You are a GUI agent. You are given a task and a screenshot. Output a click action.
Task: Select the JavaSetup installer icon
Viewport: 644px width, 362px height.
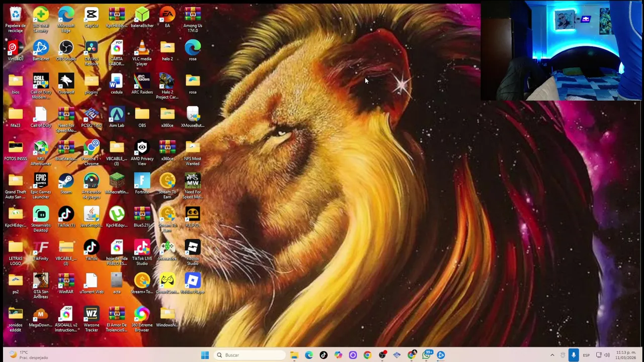click(91, 217)
